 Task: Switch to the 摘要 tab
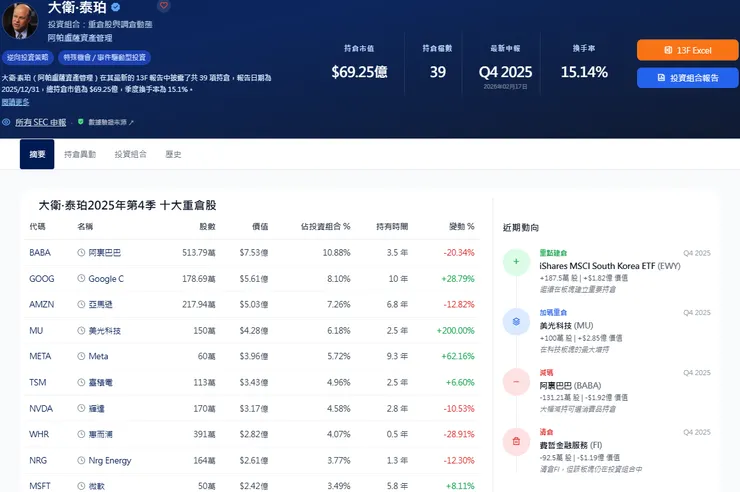[37, 154]
